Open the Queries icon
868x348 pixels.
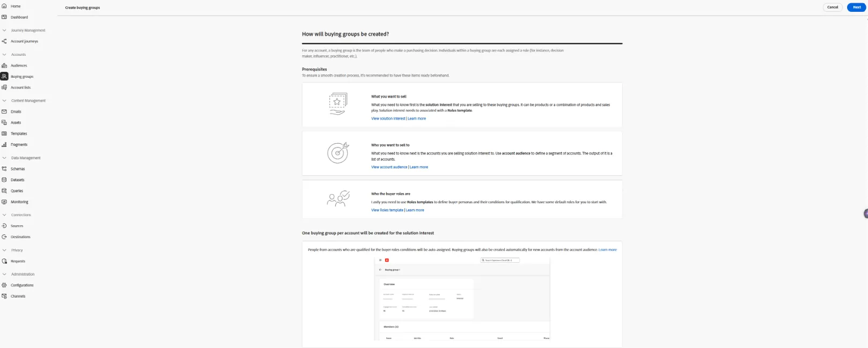pyautogui.click(x=4, y=191)
